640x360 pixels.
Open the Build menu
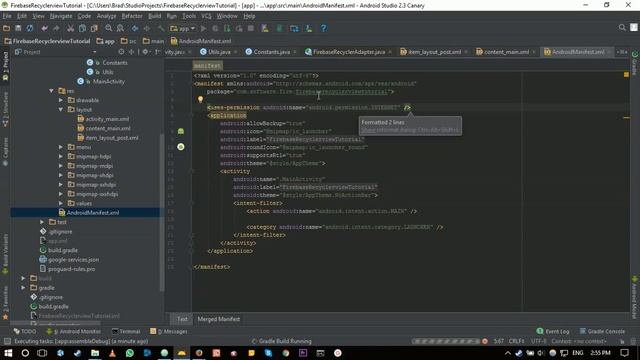click(x=154, y=16)
